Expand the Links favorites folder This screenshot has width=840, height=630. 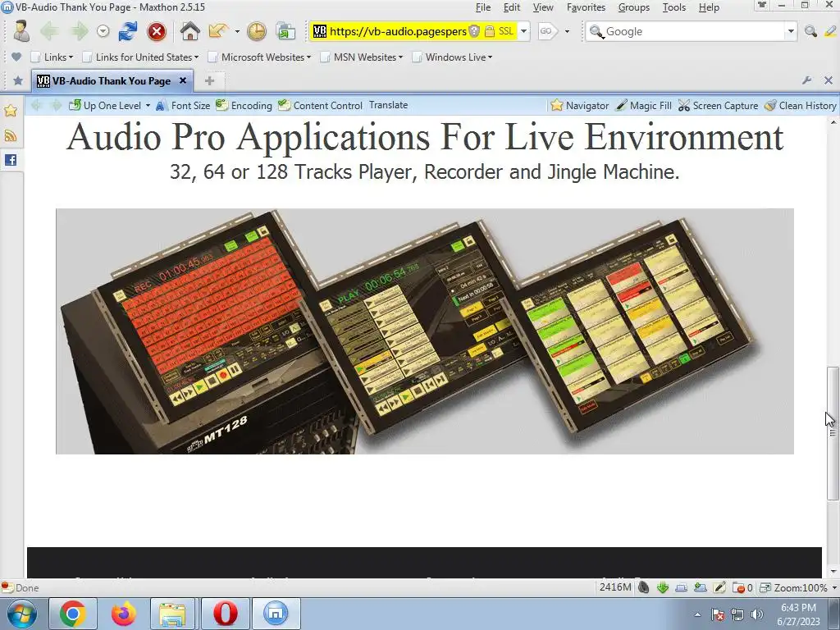(52, 57)
